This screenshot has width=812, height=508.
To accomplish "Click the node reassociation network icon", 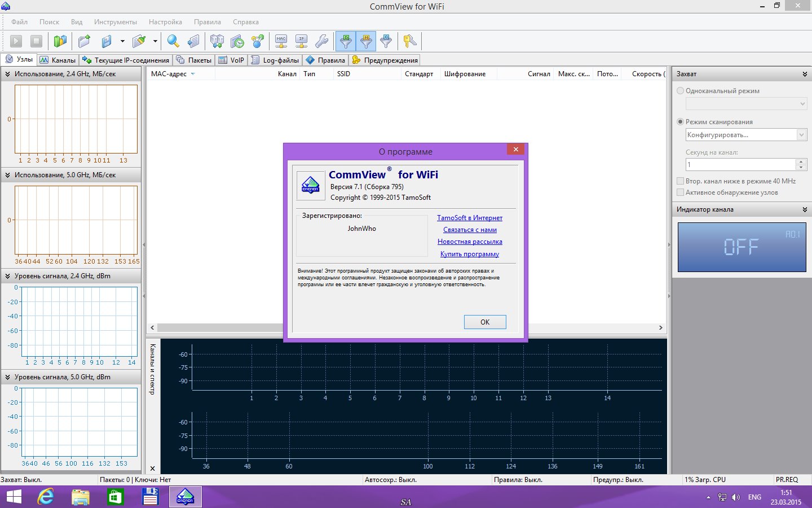I will [x=258, y=41].
